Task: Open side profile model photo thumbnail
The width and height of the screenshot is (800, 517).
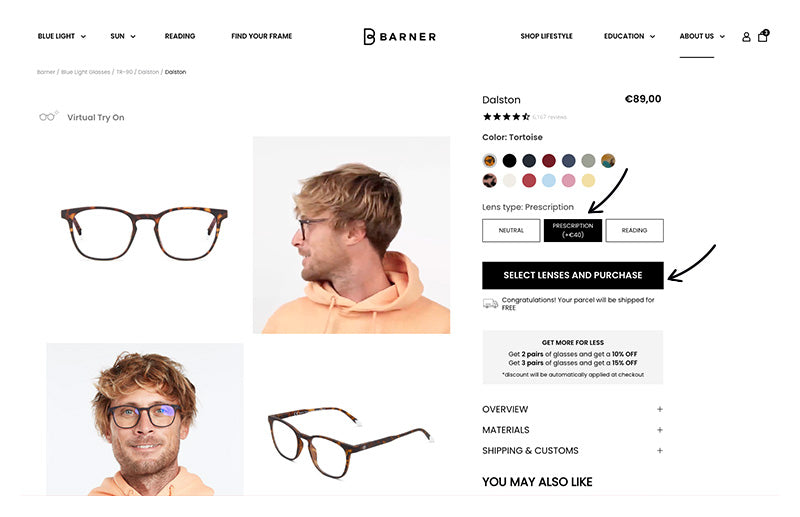Action: (x=352, y=235)
